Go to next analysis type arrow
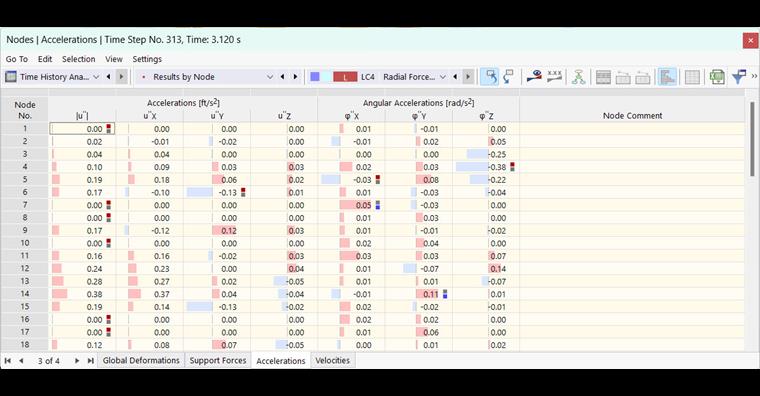 point(121,77)
